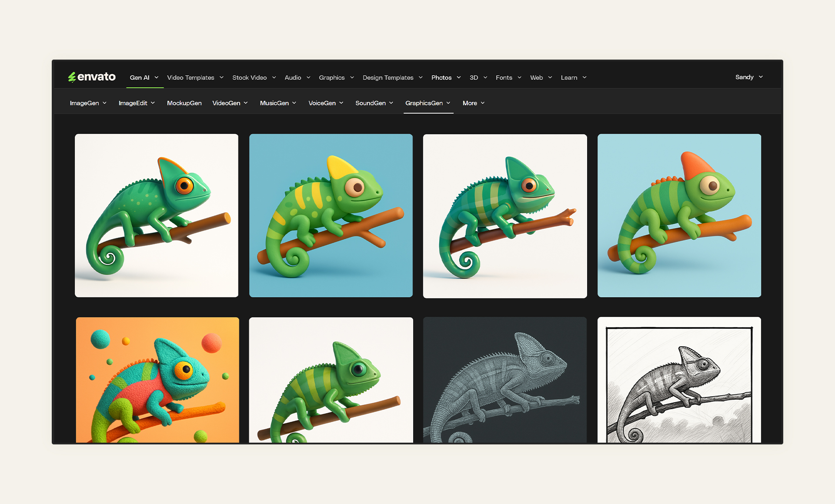
Task: Open the Stock Video menu
Action: (x=249, y=77)
